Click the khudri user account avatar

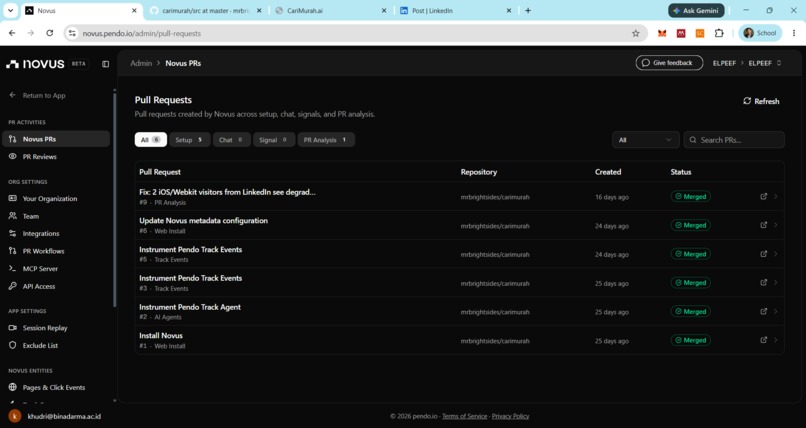[x=14, y=416]
